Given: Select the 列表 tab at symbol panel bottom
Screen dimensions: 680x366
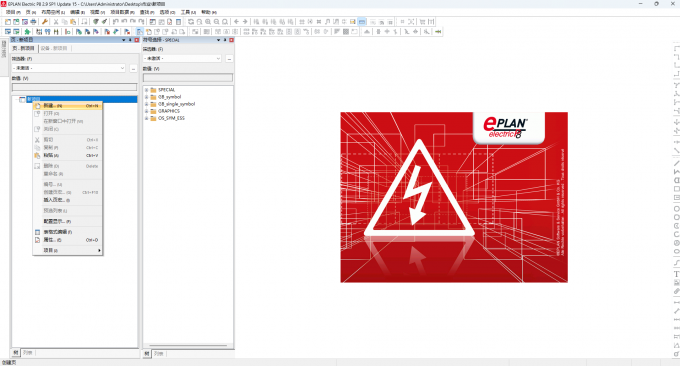Looking at the screenshot, I should click(159, 354).
